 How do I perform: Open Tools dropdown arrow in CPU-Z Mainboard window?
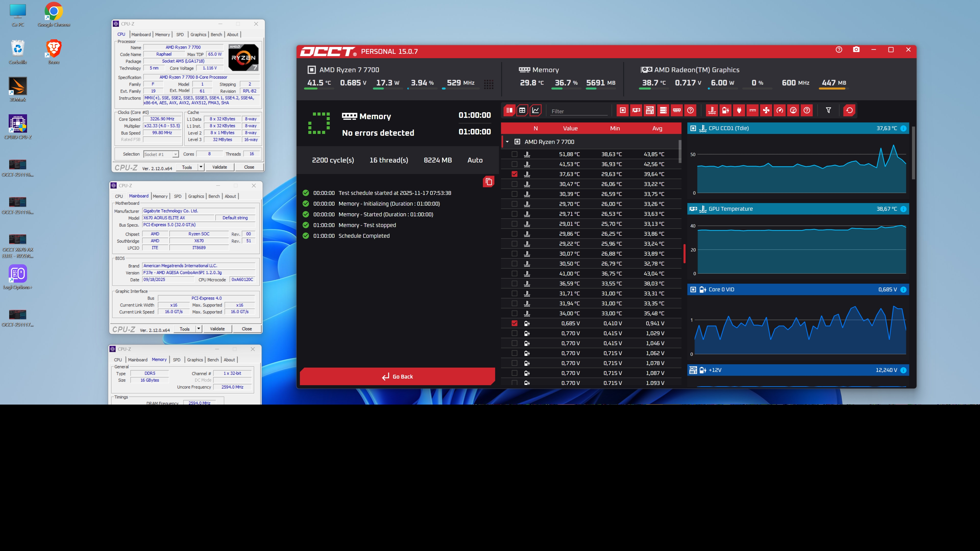(x=199, y=329)
